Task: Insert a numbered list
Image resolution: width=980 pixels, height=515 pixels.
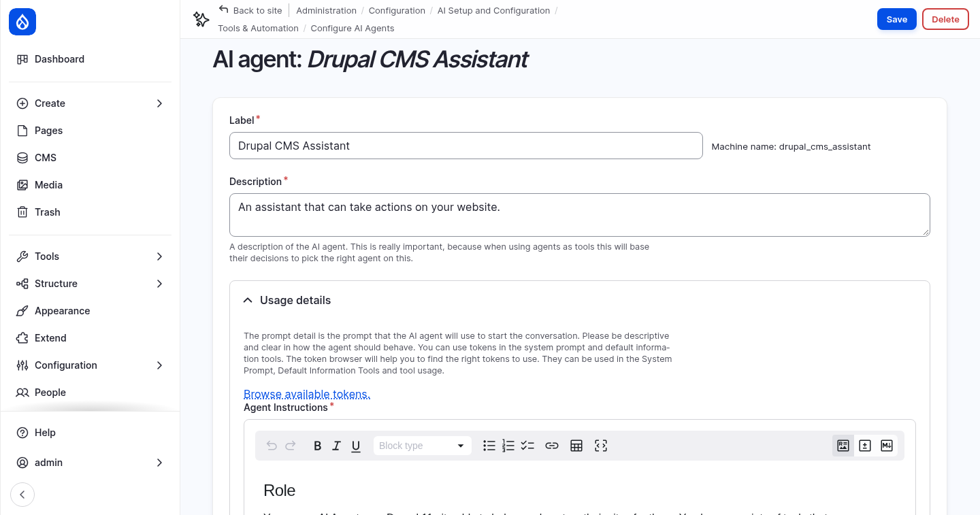Action: [x=508, y=446]
